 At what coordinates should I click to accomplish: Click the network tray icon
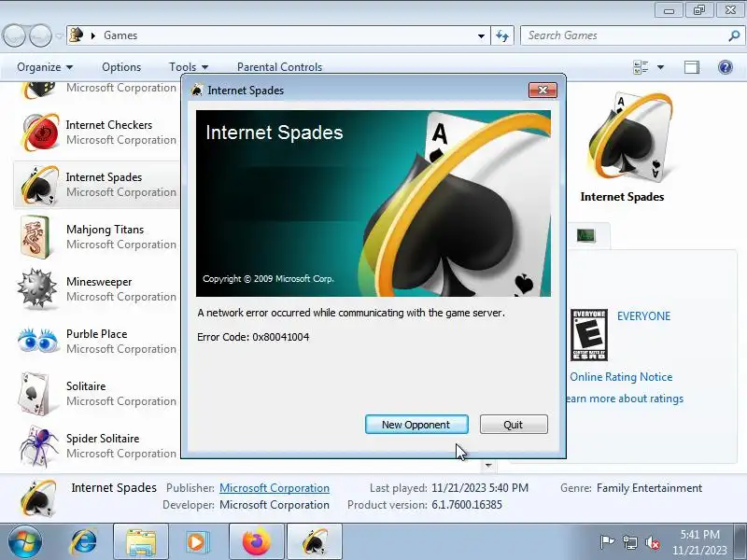(x=629, y=542)
